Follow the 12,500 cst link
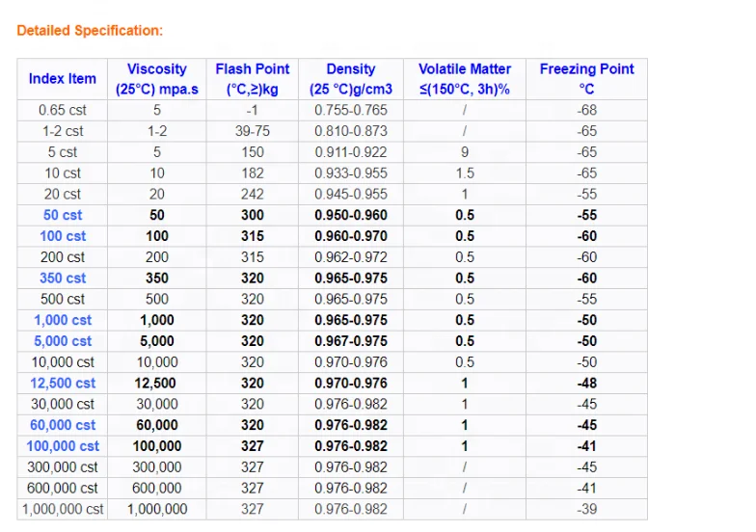 pyautogui.click(x=63, y=384)
